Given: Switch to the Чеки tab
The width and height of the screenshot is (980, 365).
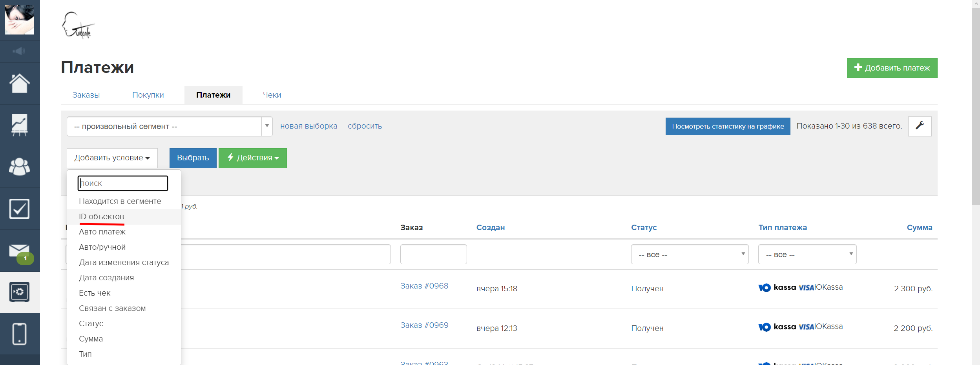Looking at the screenshot, I should click(x=272, y=95).
